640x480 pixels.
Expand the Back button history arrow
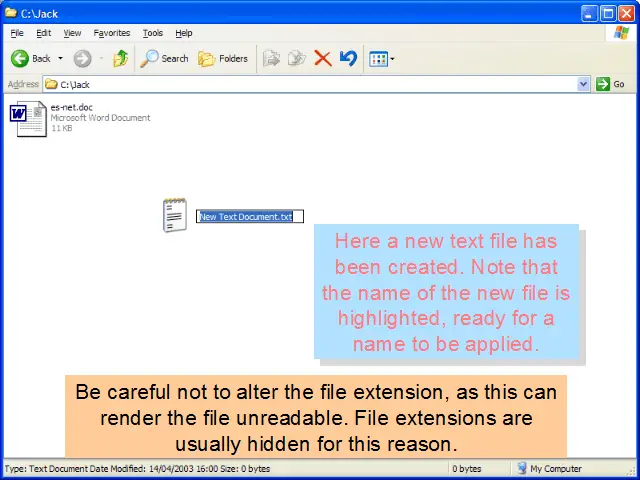(60, 58)
